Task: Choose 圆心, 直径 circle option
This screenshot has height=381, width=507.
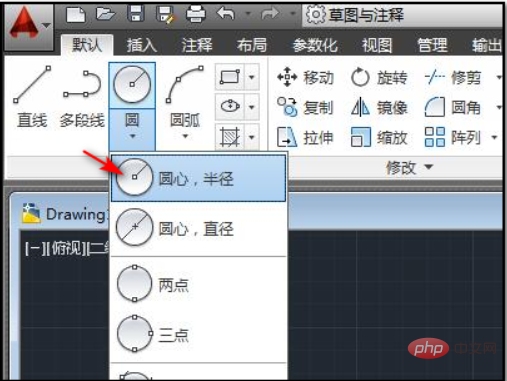Action: 198,228
